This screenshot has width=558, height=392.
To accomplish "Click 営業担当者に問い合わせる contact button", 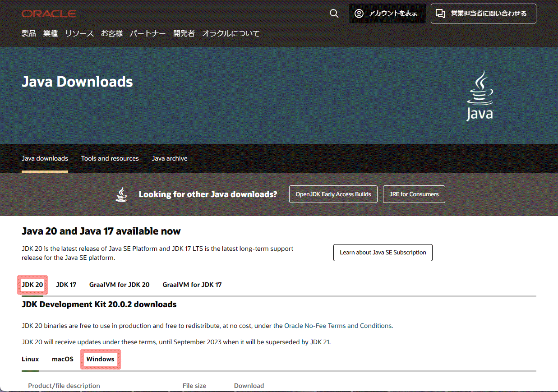I will 483,14.
